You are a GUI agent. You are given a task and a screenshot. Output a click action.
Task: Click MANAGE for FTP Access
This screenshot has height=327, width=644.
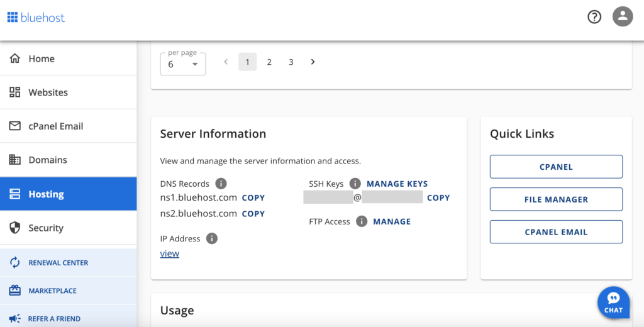tap(392, 221)
